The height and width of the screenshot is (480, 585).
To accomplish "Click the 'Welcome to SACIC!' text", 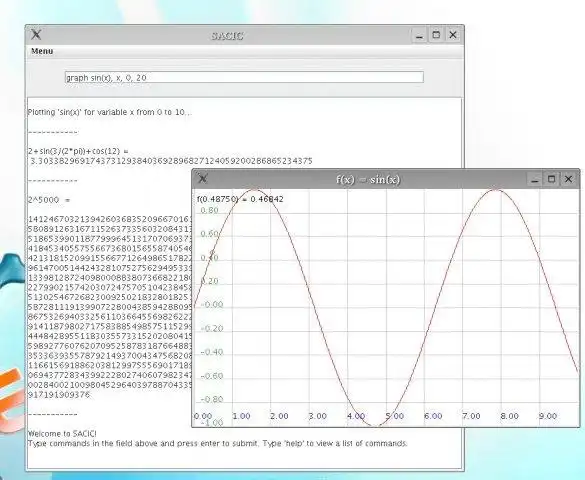I will [62, 433].
